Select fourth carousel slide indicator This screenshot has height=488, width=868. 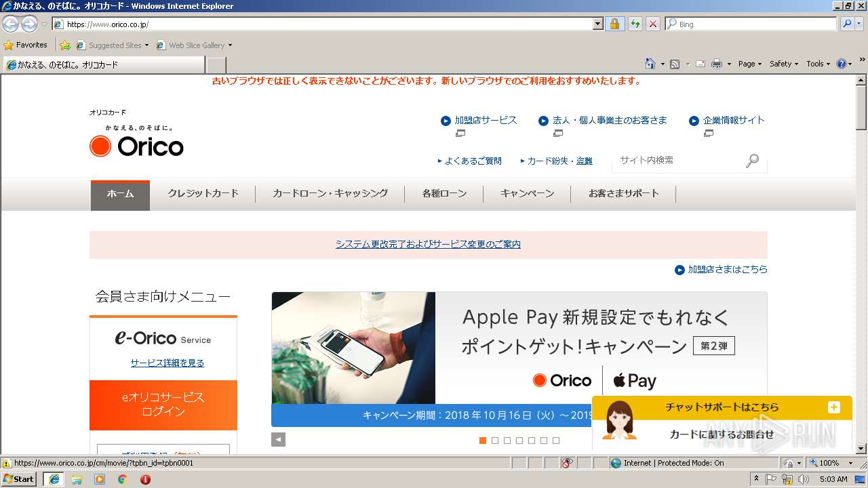pos(519,441)
